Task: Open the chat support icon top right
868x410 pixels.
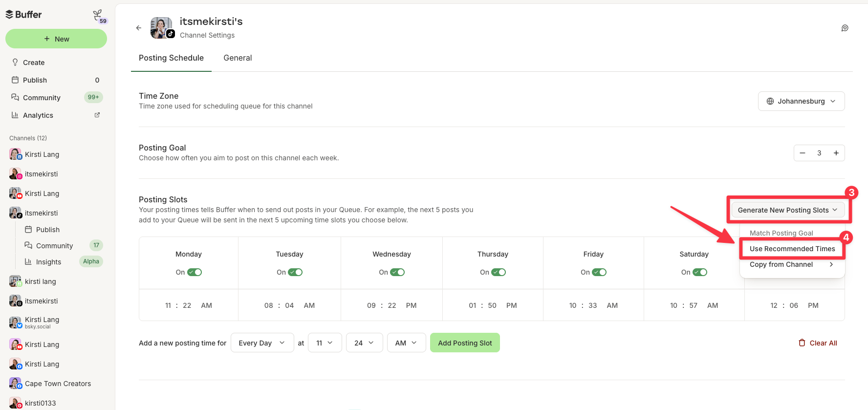Action: 845,28
